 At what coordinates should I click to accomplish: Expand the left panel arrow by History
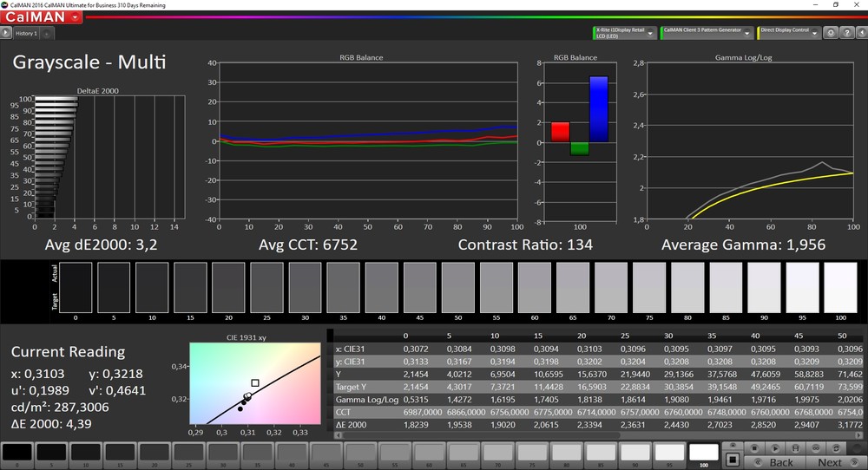click(x=7, y=33)
